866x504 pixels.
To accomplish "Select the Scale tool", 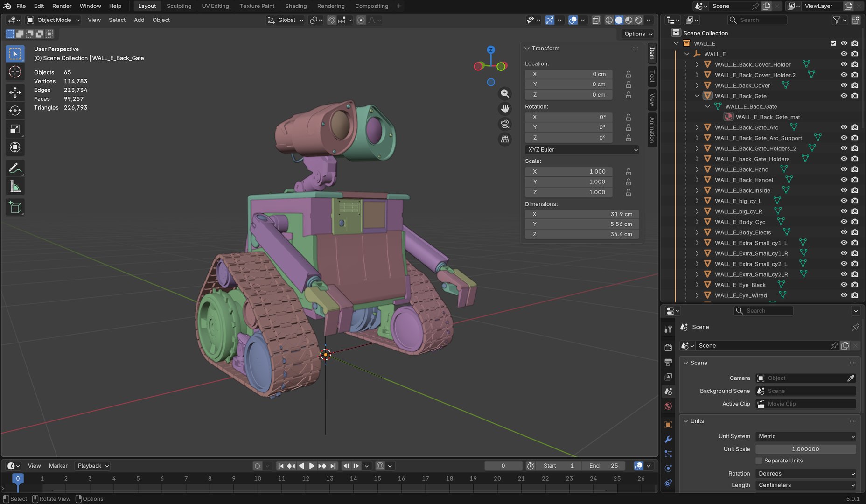I will click(15, 129).
